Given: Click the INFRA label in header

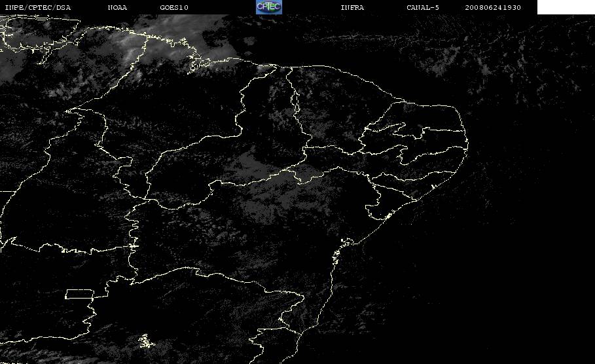Looking at the screenshot, I should point(352,7).
